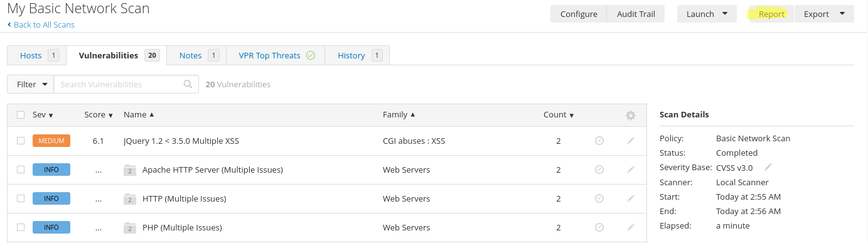Open the Export dropdown menu

pyautogui.click(x=824, y=14)
